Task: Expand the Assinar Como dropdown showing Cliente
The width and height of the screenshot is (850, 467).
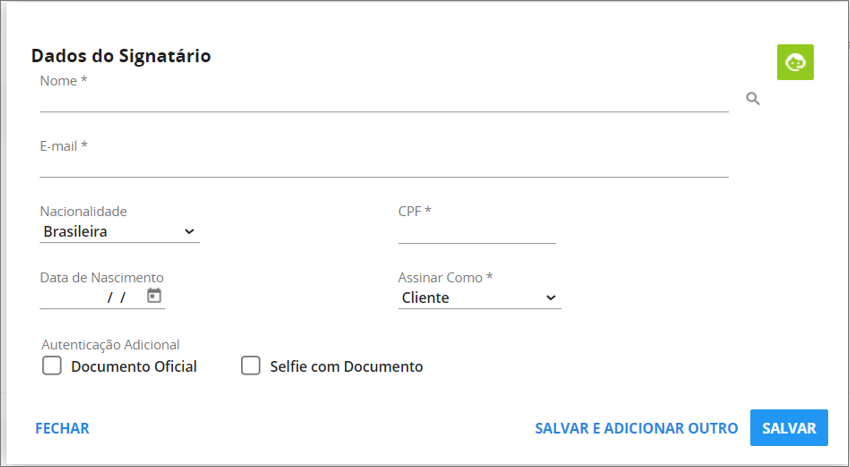Action: 480,298
